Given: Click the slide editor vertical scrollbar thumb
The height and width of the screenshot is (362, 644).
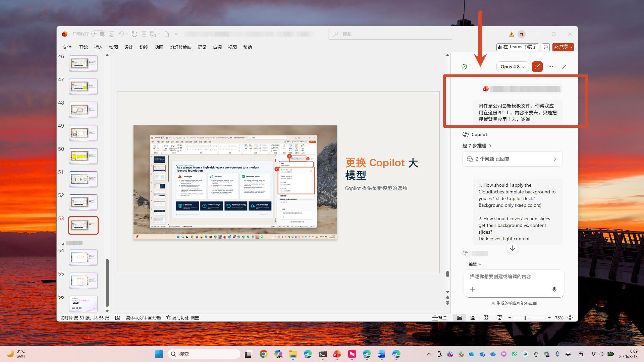Looking at the screenshot, I should pos(447,274).
